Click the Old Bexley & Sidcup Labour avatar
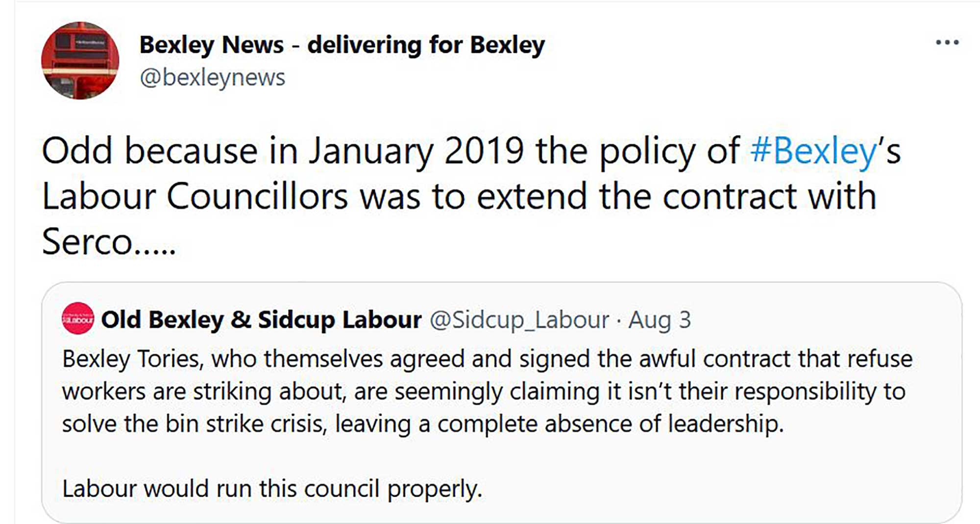This screenshot has height=524, width=980. tap(77, 319)
